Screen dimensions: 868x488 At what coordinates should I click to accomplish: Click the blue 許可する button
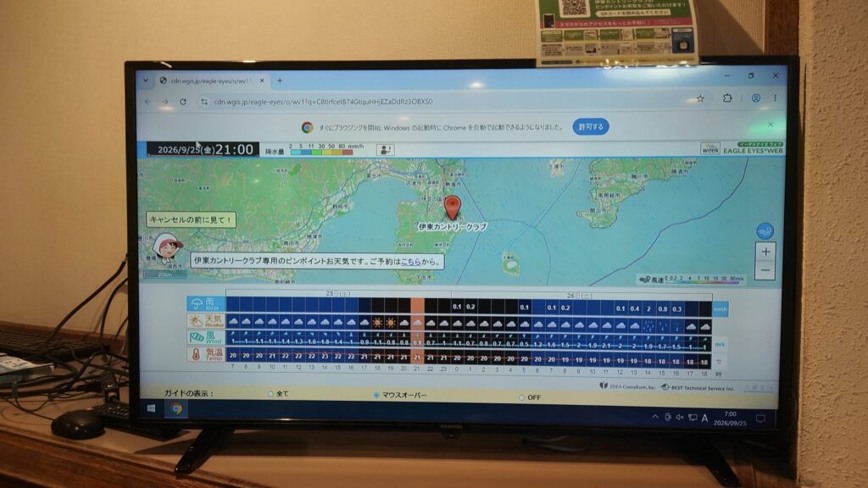[591, 127]
